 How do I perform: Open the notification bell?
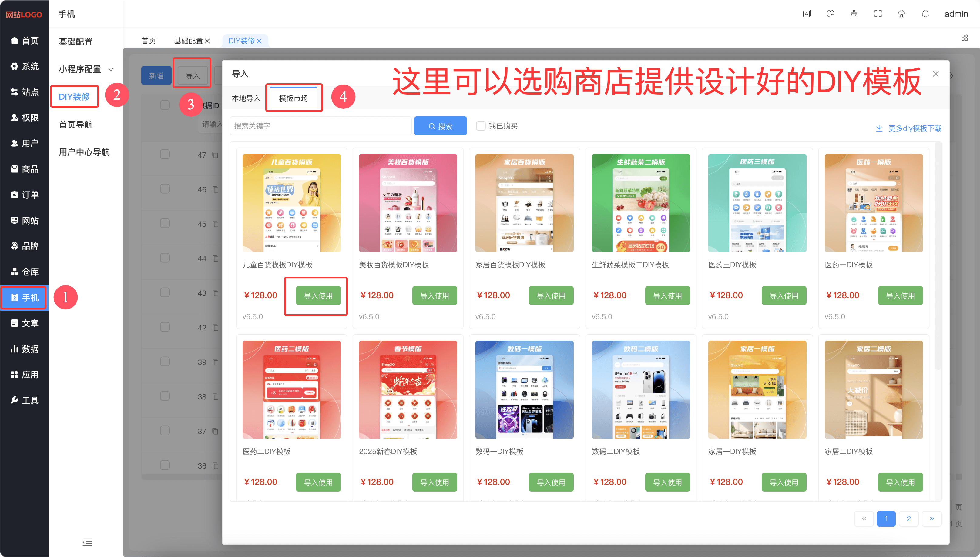point(925,14)
